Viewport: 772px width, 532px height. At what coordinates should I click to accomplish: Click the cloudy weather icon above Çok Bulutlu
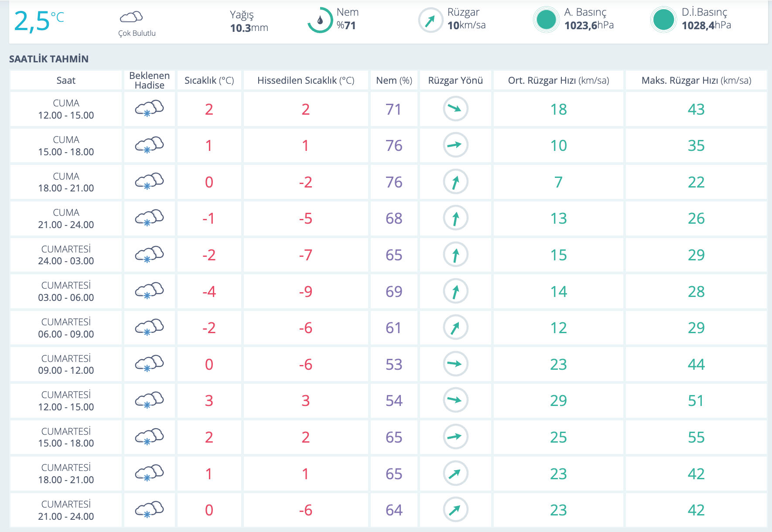(131, 17)
